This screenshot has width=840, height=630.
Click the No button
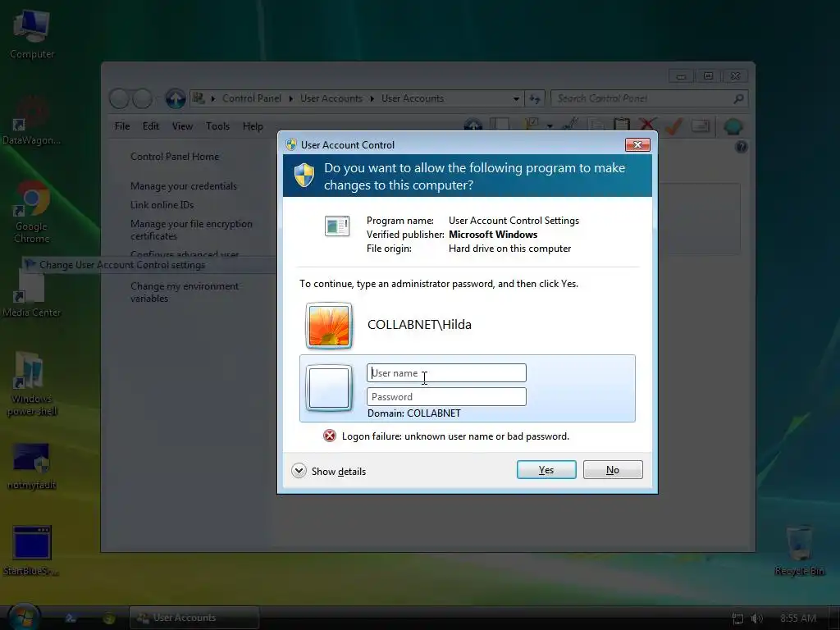click(613, 470)
